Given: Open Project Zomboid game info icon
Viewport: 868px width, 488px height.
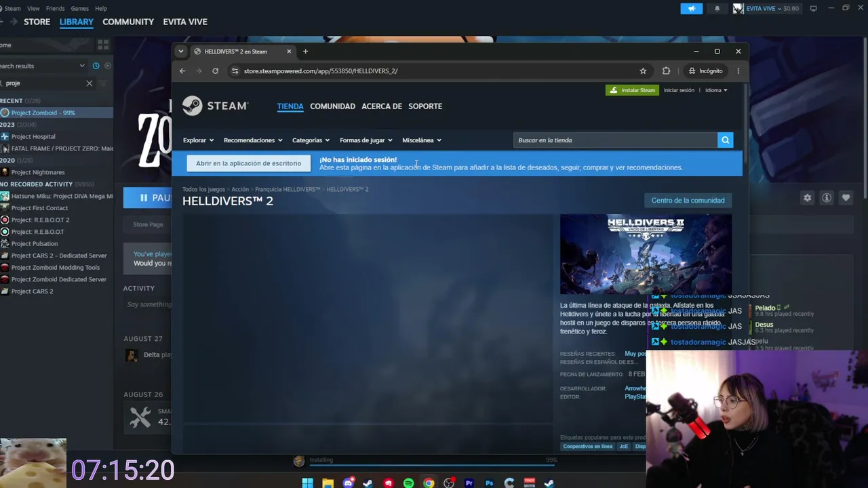Looking at the screenshot, I should point(826,198).
